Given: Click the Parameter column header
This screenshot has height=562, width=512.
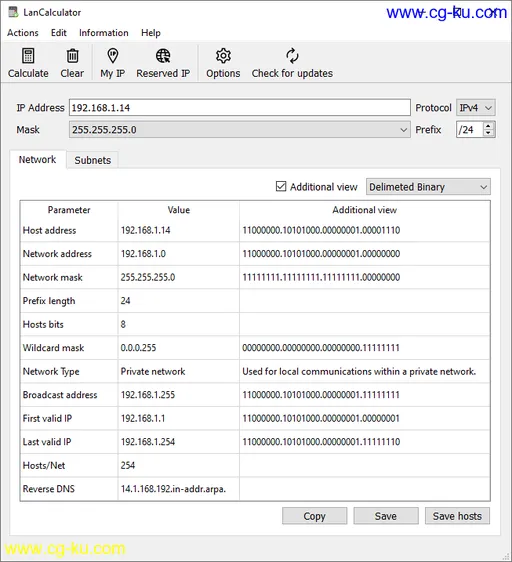Looking at the screenshot, I should pos(69,210).
